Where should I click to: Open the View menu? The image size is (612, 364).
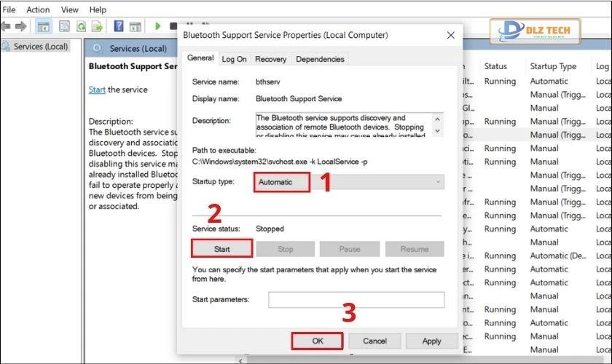point(70,9)
